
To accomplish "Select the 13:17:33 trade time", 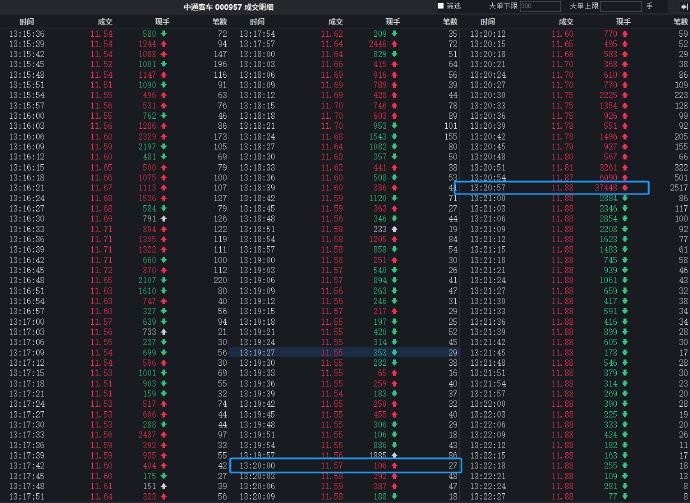I will [27, 435].
